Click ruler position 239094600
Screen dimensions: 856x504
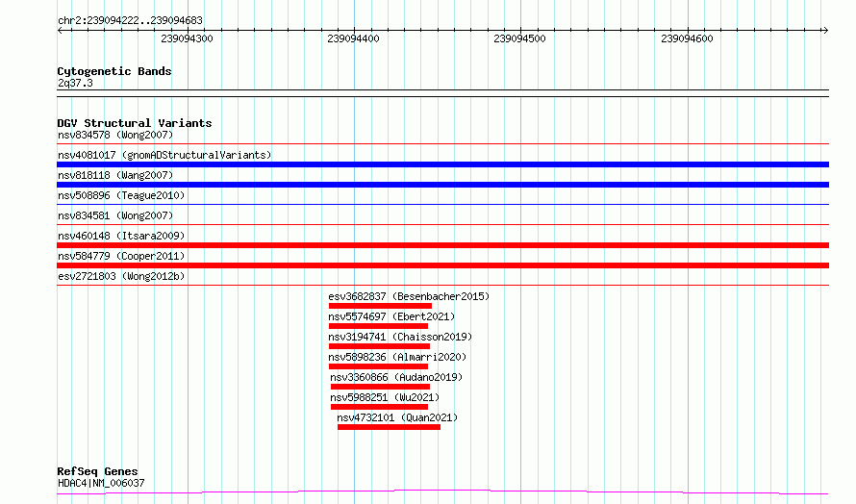coord(687,38)
